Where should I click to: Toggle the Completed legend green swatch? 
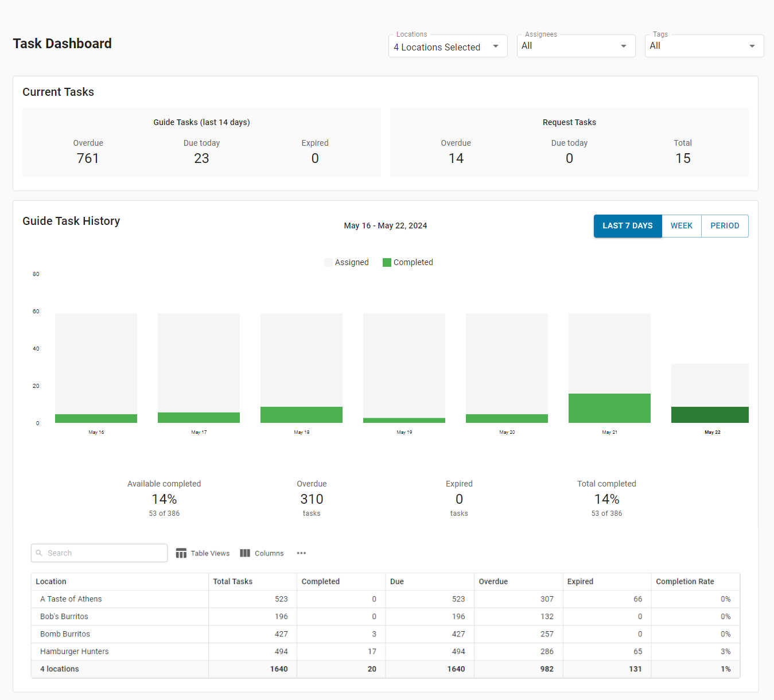tap(387, 262)
